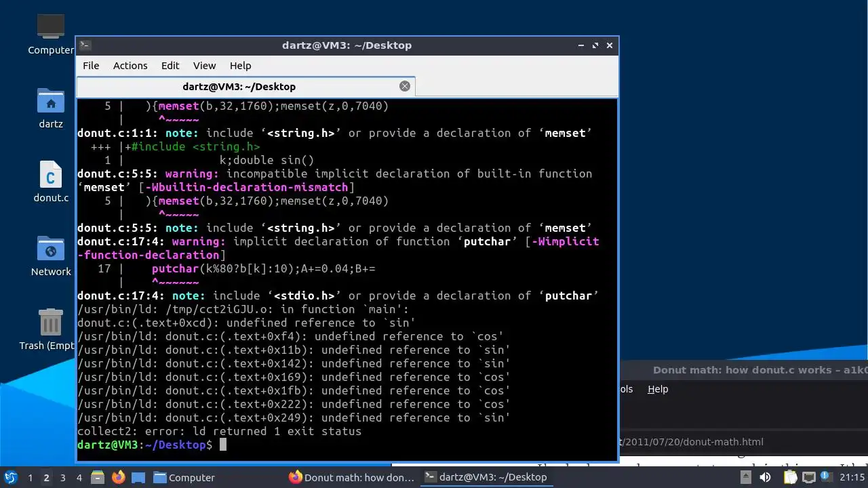The image size is (868, 488).
Task: Launch the file manager from the panel quicklaunch
Action: click(98, 477)
